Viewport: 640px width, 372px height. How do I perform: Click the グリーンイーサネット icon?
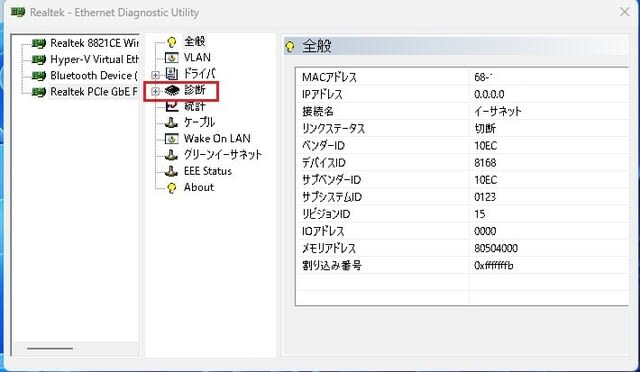(x=171, y=155)
